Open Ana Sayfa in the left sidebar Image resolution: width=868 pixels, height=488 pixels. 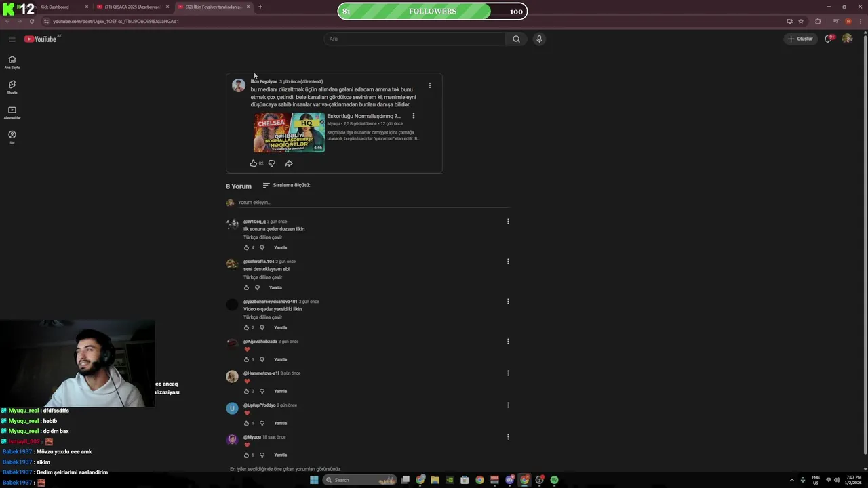[12, 62]
